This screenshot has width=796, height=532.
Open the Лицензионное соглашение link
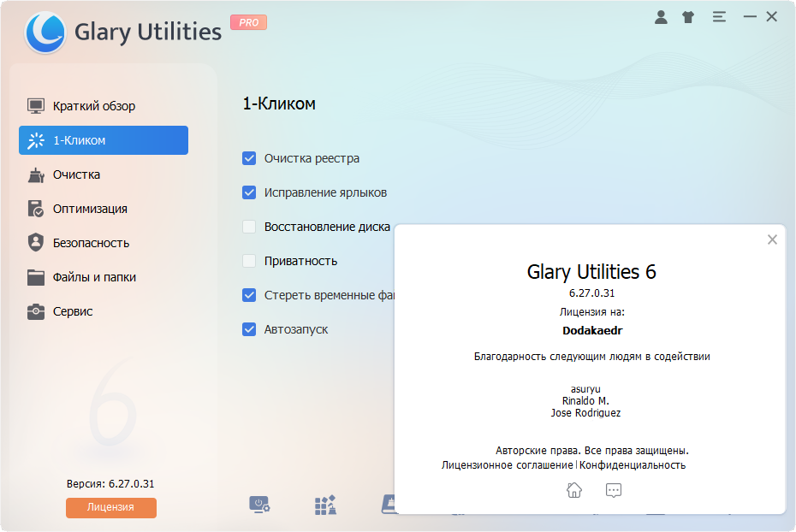click(507, 465)
